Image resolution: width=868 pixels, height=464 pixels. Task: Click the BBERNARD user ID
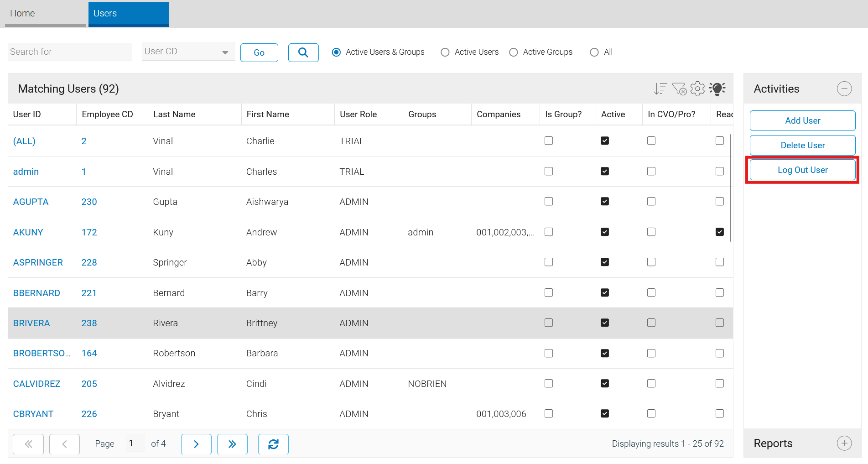(36, 293)
